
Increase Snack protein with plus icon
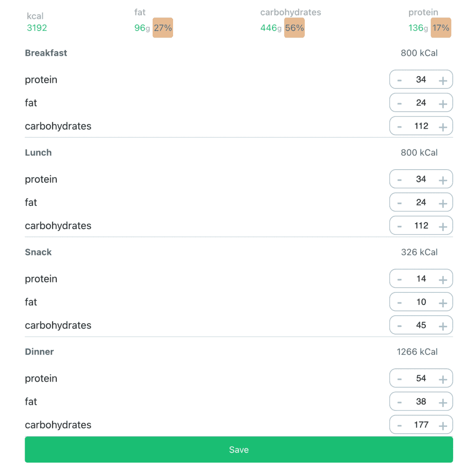[x=442, y=279]
